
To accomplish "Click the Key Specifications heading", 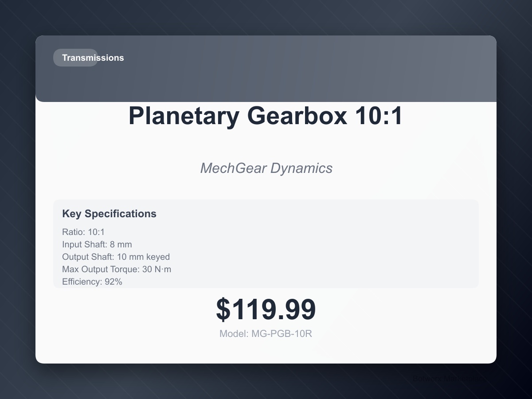I will [x=109, y=214].
